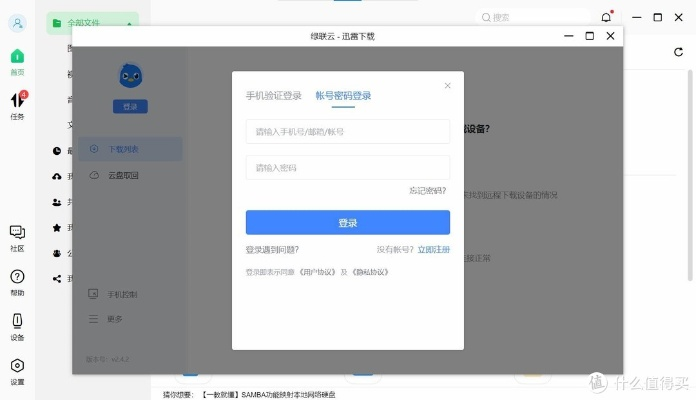Switch to 手机验证登录 tab
Image resolution: width=696 pixels, height=400 pixels.
[273, 95]
